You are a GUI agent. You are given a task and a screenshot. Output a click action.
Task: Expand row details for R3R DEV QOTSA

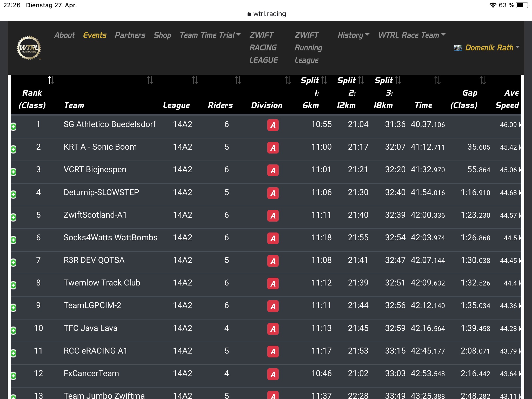[x=13, y=263]
